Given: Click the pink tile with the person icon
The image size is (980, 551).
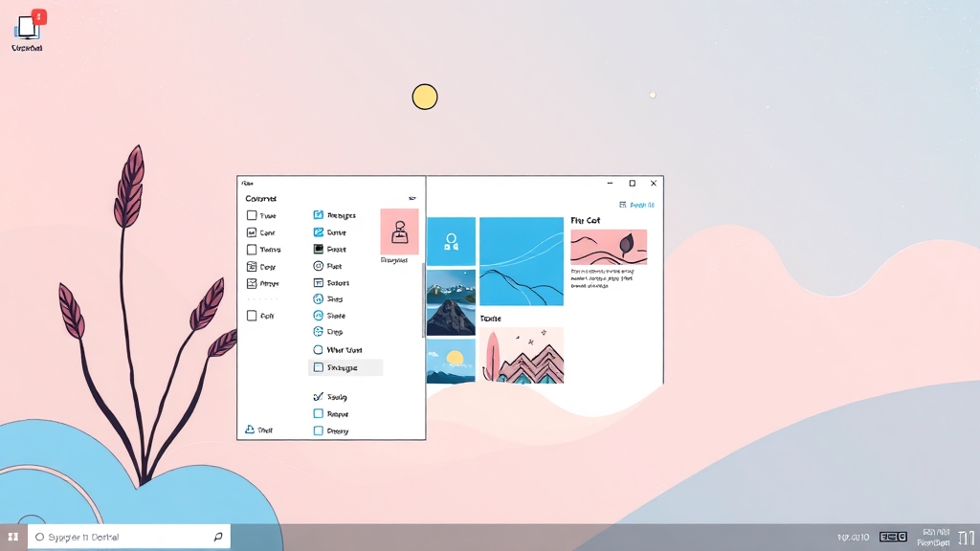Looking at the screenshot, I should click(x=399, y=231).
